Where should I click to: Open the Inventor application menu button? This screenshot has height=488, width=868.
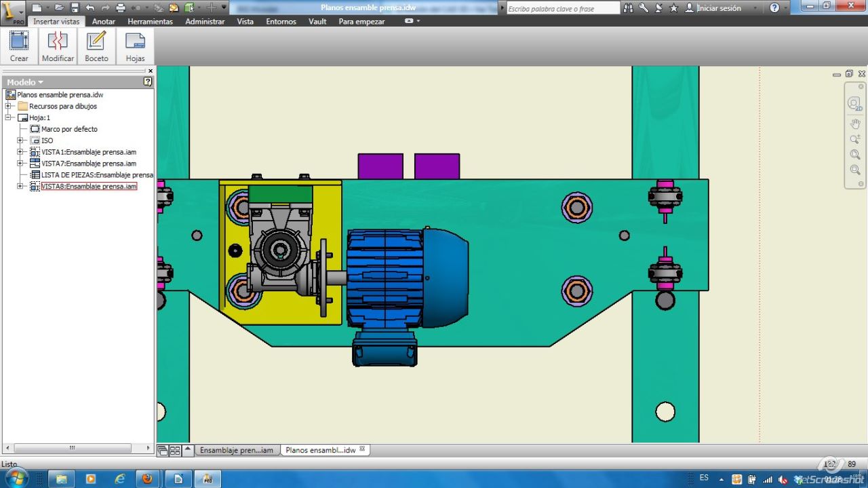click(13, 12)
